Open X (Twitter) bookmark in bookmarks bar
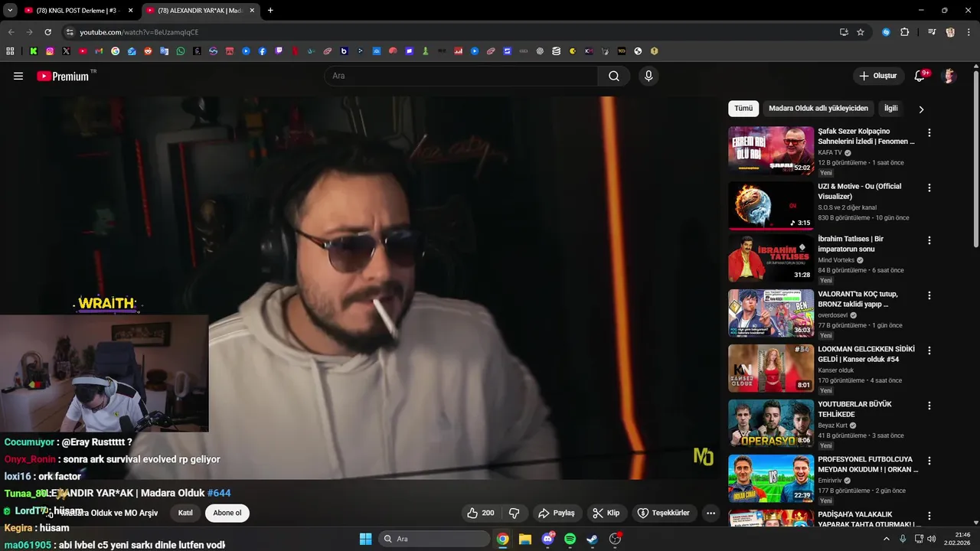 pyautogui.click(x=67, y=51)
